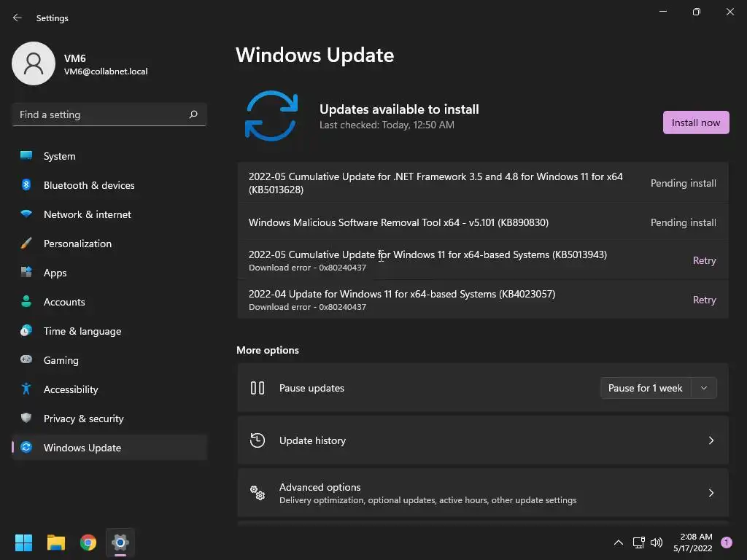Click the Advanced options gears icon
This screenshot has width=747, height=560.
pyautogui.click(x=258, y=493)
